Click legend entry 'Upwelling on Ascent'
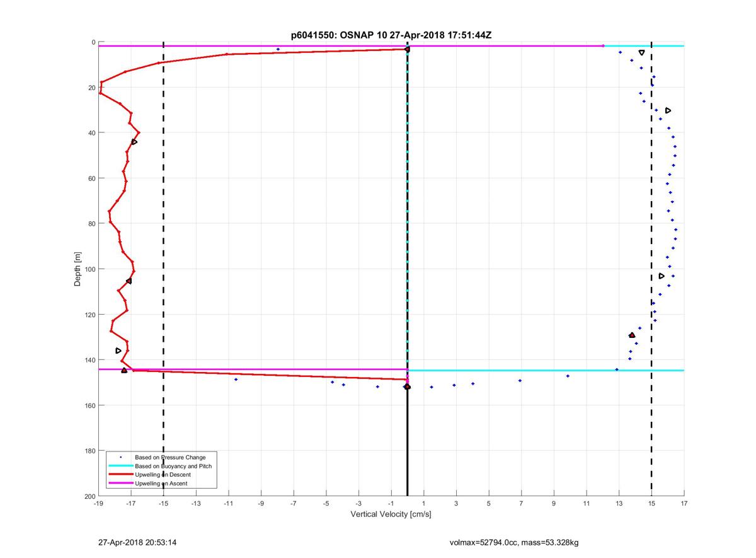Viewport: 756px width, 558px height. [x=161, y=483]
